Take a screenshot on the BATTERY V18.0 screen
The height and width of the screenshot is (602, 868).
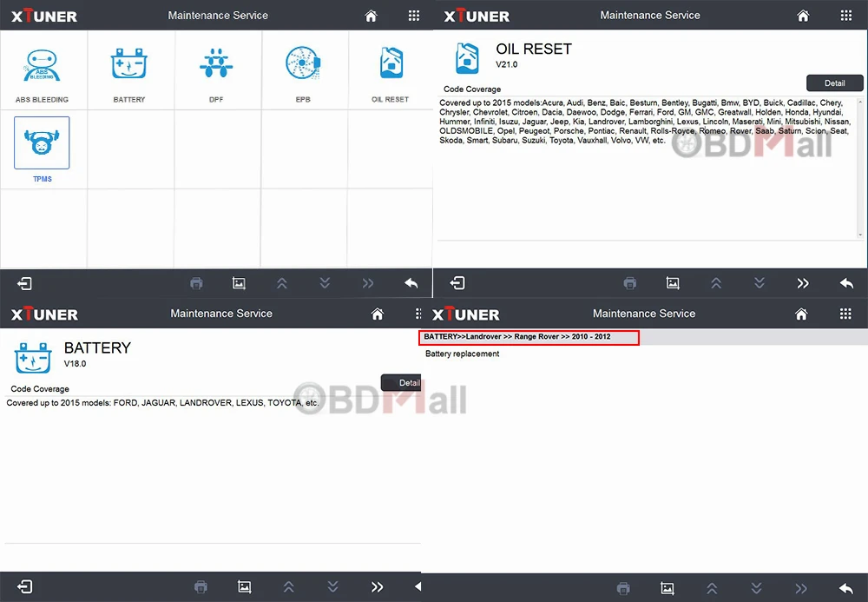[x=244, y=587]
